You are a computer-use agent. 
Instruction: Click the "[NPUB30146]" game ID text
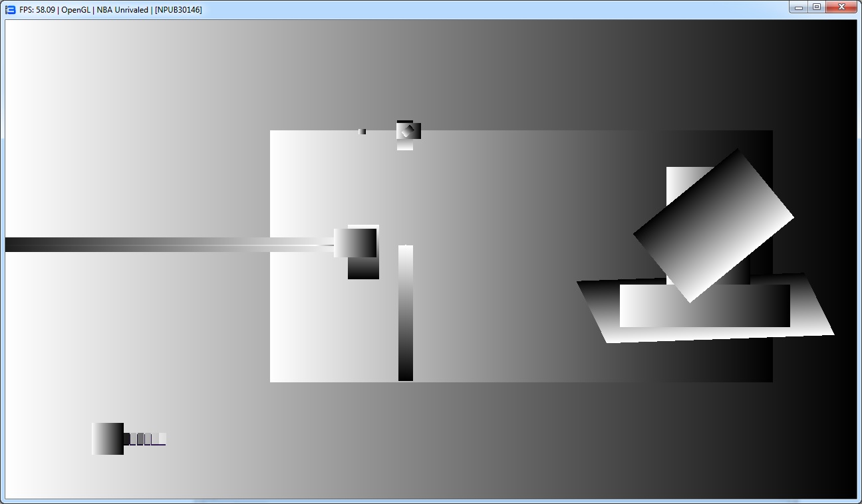click(178, 10)
